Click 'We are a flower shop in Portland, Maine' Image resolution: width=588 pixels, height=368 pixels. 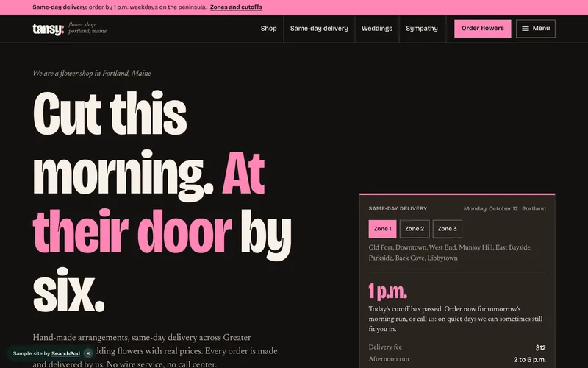[x=92, y=73]
